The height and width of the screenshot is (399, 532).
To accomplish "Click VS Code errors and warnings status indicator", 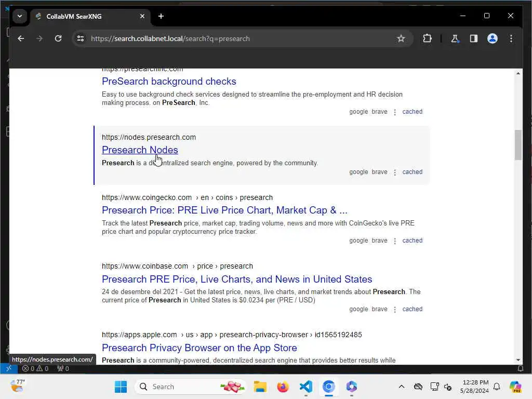I will point(35,368).
